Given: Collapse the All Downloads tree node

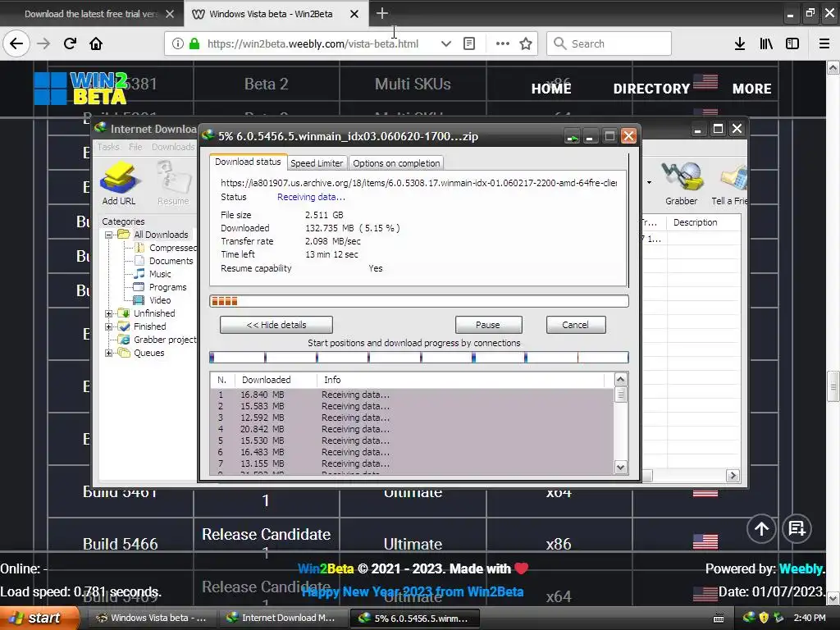Looking at the screenshot, I should [x=109, y=235].
